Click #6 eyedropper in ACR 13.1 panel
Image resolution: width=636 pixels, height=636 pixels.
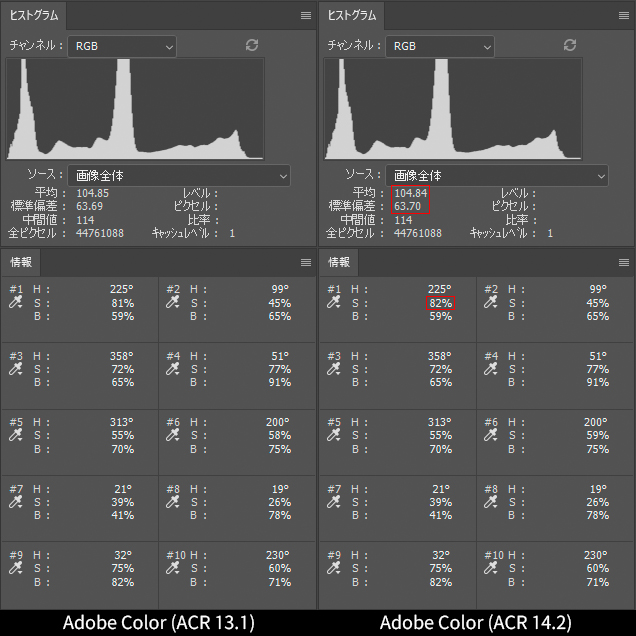(x=172, y=435)
